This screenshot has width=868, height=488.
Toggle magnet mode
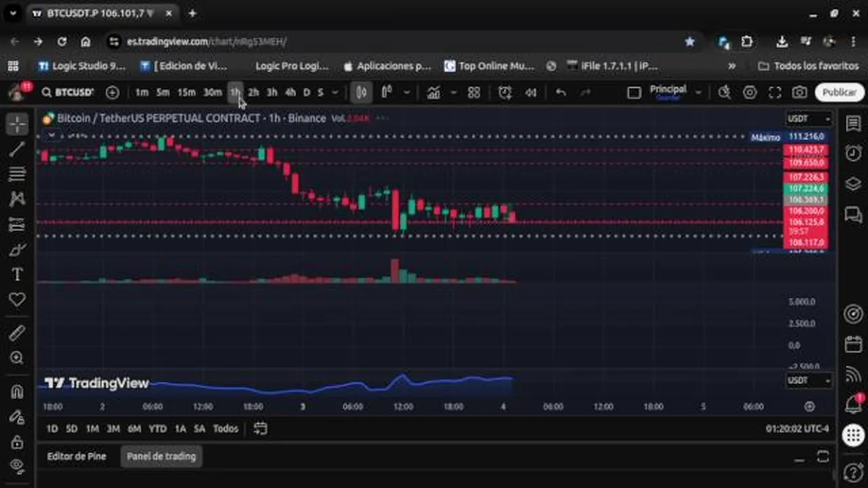tap(17, 392)
